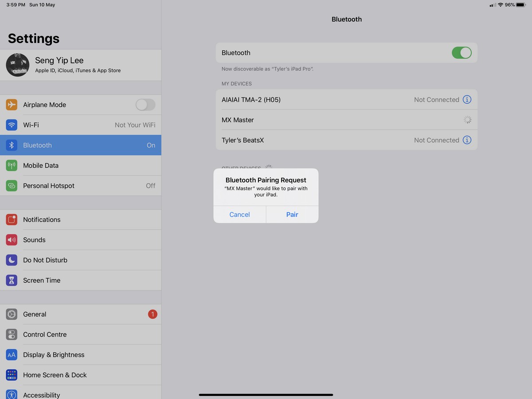Select Bluetooth in the settings sidebar
532x399 pixels.
coord(81,145)
